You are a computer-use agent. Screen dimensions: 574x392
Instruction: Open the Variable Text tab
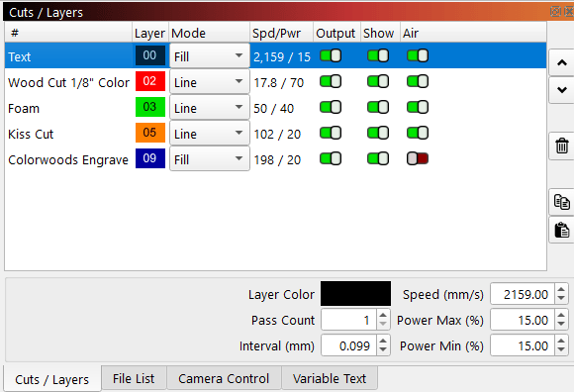coord(330,378)
